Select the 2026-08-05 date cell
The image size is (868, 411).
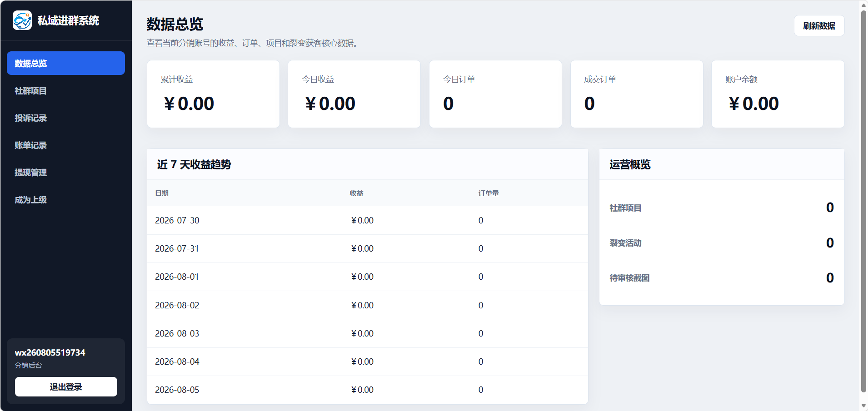pyautogui.click(x=177, y=390)
